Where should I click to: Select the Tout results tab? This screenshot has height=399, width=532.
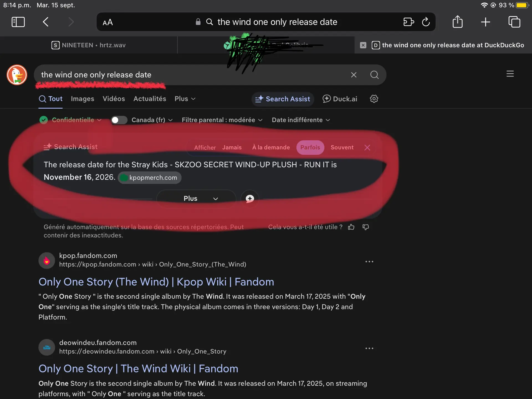[x=51, y=99]
